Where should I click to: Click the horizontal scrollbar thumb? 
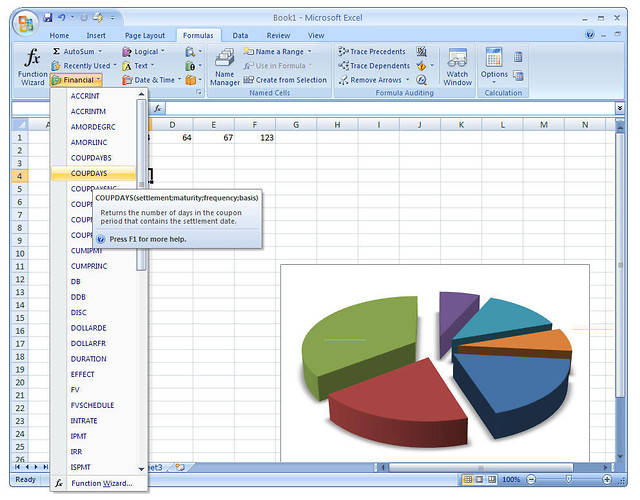click(480, 467)
